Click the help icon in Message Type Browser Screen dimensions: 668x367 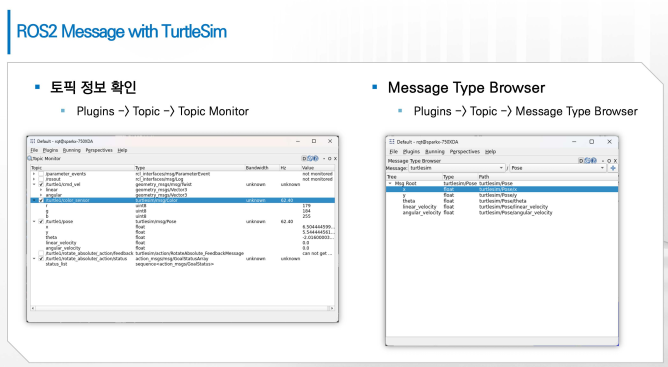tap(594, 161)
